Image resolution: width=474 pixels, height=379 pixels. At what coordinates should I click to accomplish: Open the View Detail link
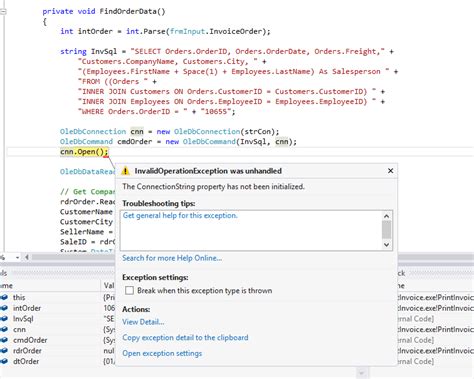[143, 322]
